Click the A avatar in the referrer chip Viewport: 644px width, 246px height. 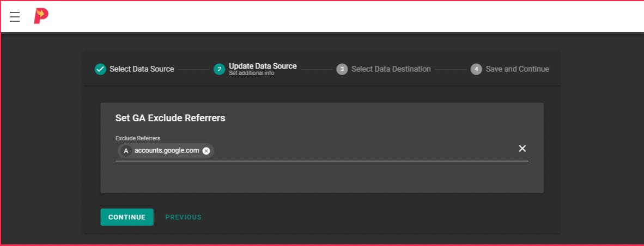(126, 151)
